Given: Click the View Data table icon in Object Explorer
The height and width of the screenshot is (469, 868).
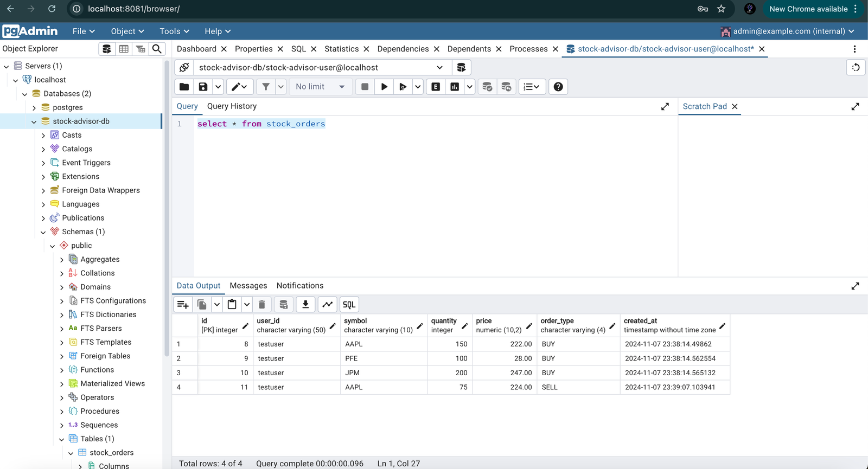Looking at the screenshot, I should 124,49.
